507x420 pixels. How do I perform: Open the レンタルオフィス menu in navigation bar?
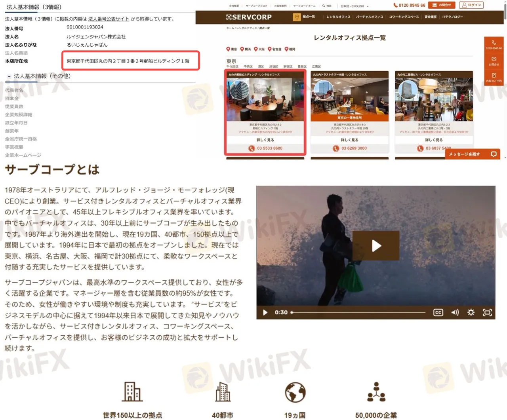click(x=338, y=17)
